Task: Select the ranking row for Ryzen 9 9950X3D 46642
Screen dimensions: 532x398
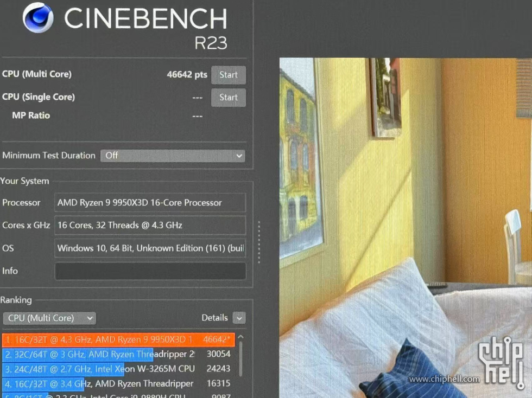Action: coord(118,339)
